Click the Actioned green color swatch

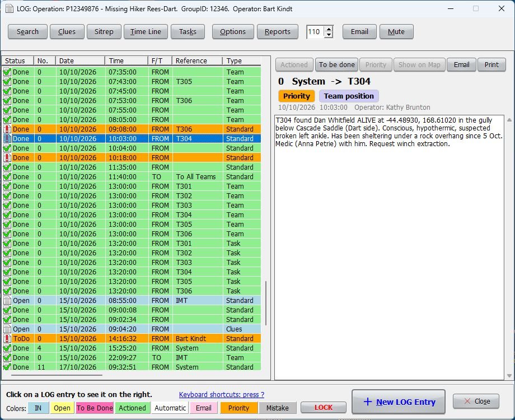(132, 408)
